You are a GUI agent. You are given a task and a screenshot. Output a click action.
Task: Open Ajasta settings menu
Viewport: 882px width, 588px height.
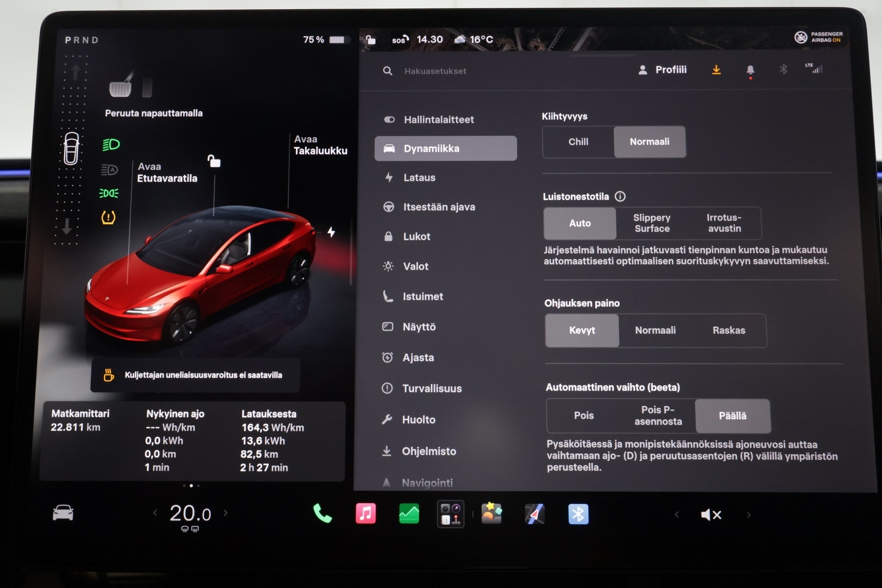[445, 357]
